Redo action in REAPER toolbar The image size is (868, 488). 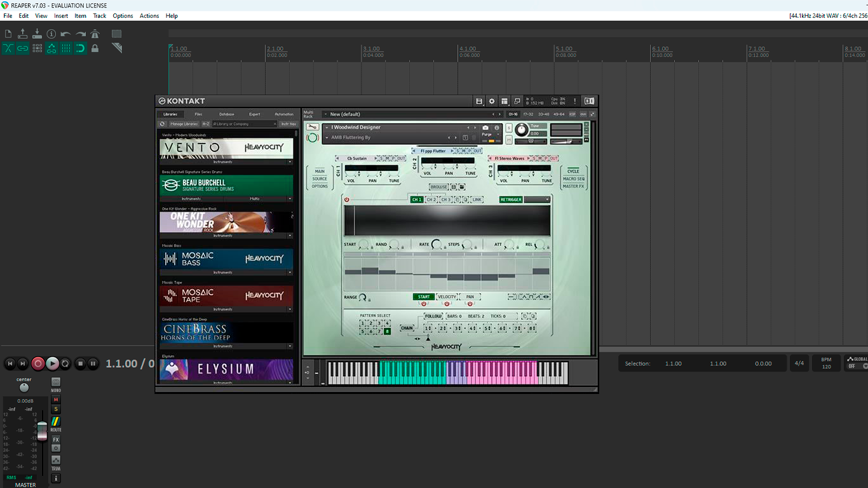coord(81,34)
